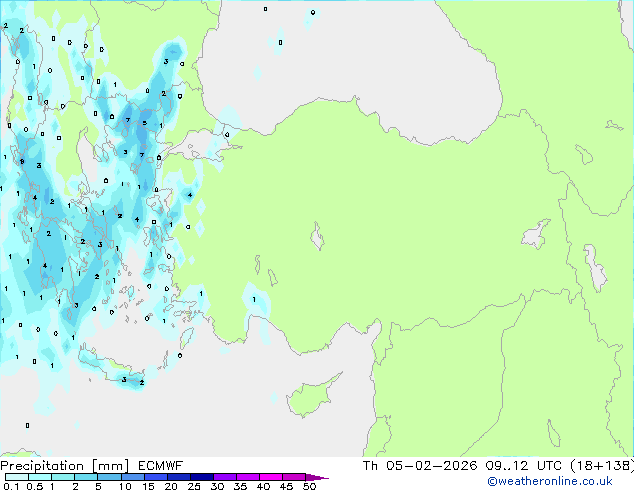Select the 2–5 mm legend color box
Image resolution: width=634 pixels, height=490 pixels.
(x=86, y=477)
